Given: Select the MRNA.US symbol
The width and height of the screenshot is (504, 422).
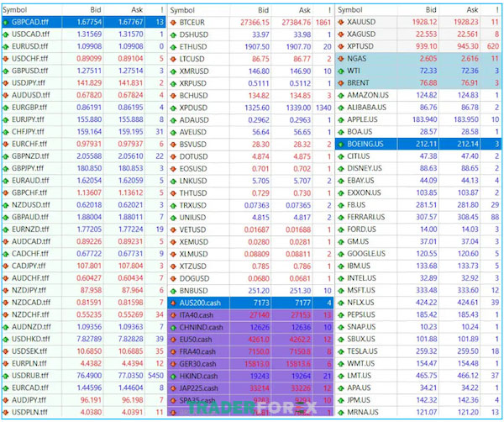Looking at the screenshot, I should click(363, 413).
